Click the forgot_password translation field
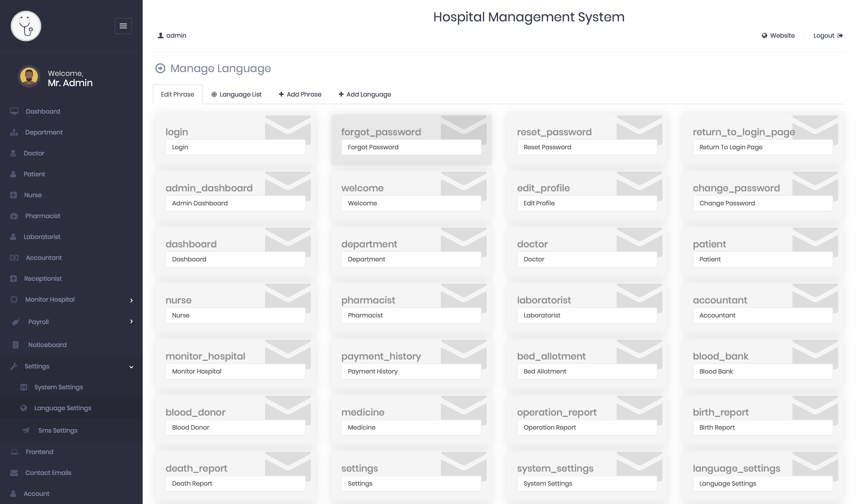This screenshot has width=856, height=504. 411,147
